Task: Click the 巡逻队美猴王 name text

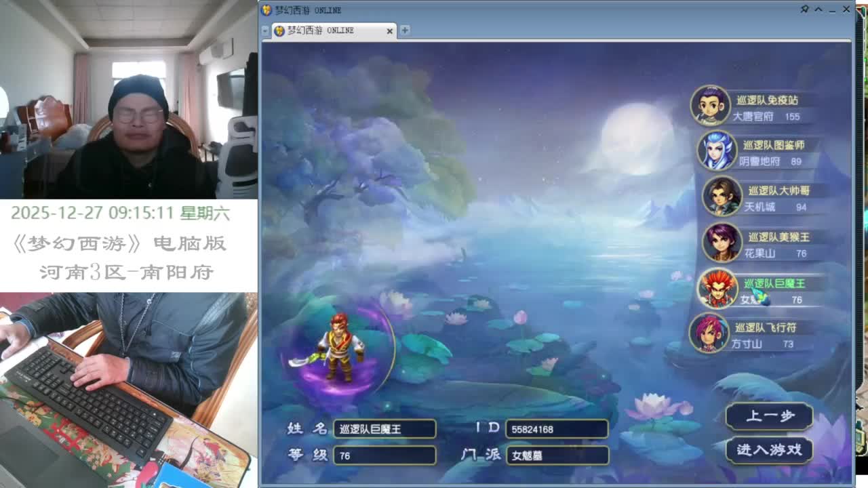Action: [778, 237]
